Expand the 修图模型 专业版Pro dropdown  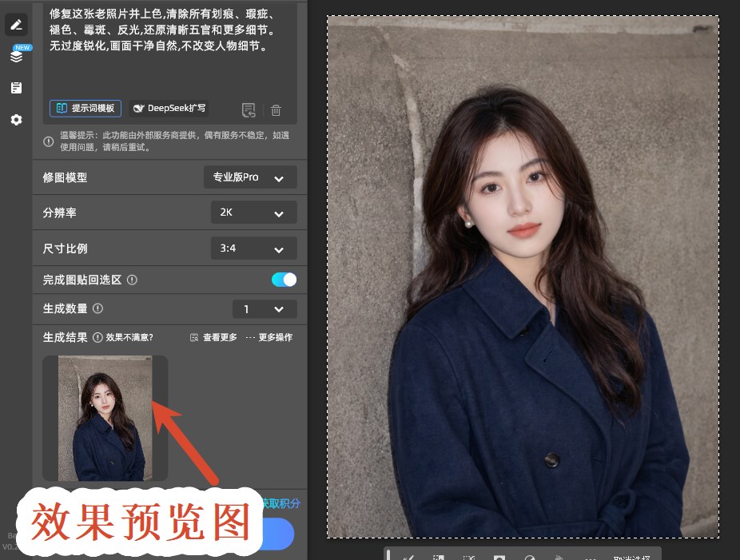[x=250, y=177]
